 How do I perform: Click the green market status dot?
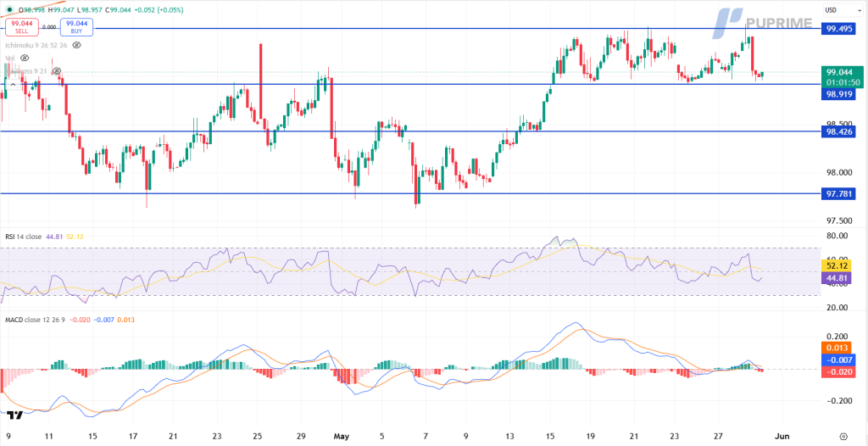[x=10, y=10]
